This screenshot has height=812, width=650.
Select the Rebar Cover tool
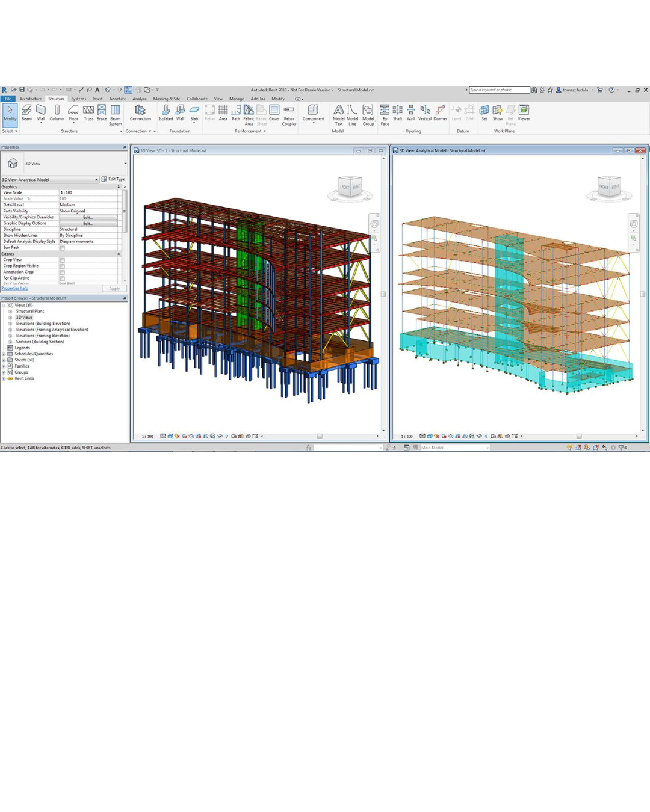click(274, 113)
